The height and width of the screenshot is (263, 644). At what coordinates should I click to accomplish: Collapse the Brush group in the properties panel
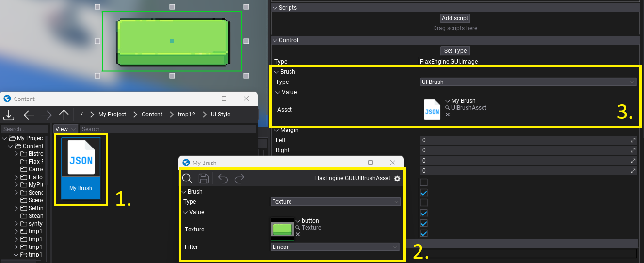276,72
